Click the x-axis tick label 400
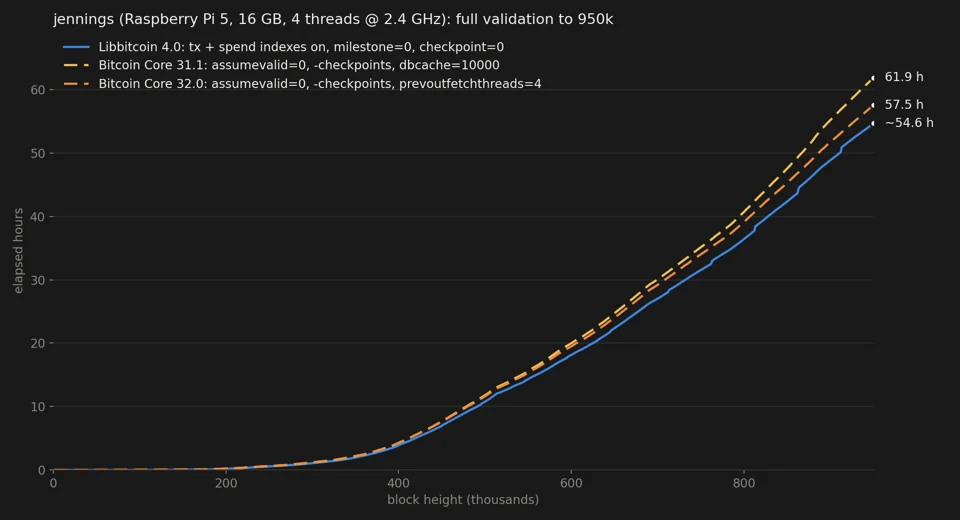960x520 pixels. pyautogui.click(x=399, y=483)
